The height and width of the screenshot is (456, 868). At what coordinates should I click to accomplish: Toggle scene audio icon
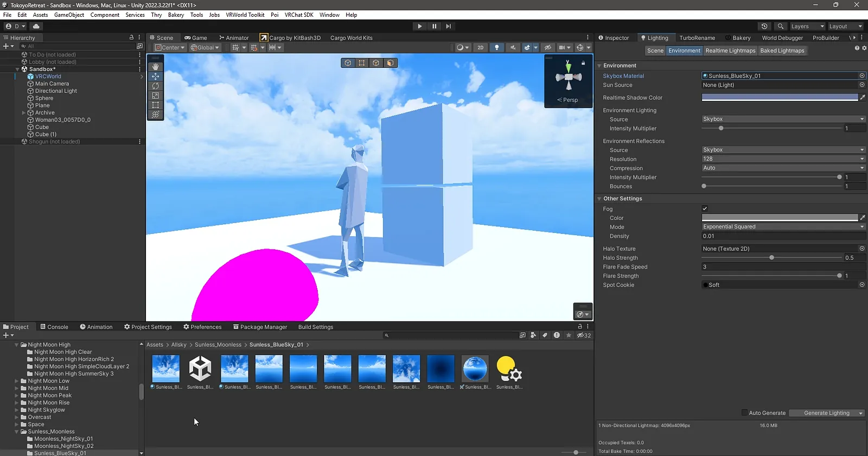513,47
